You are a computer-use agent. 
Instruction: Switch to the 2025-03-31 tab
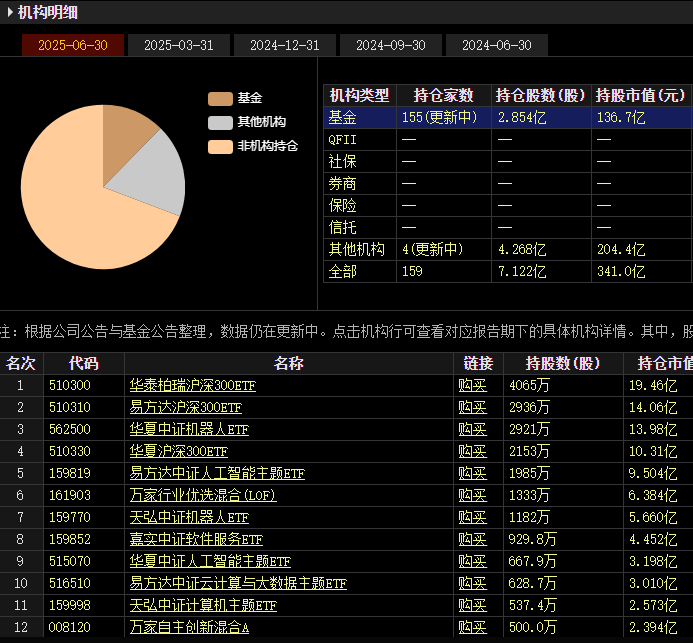click(x=178, y=45)
